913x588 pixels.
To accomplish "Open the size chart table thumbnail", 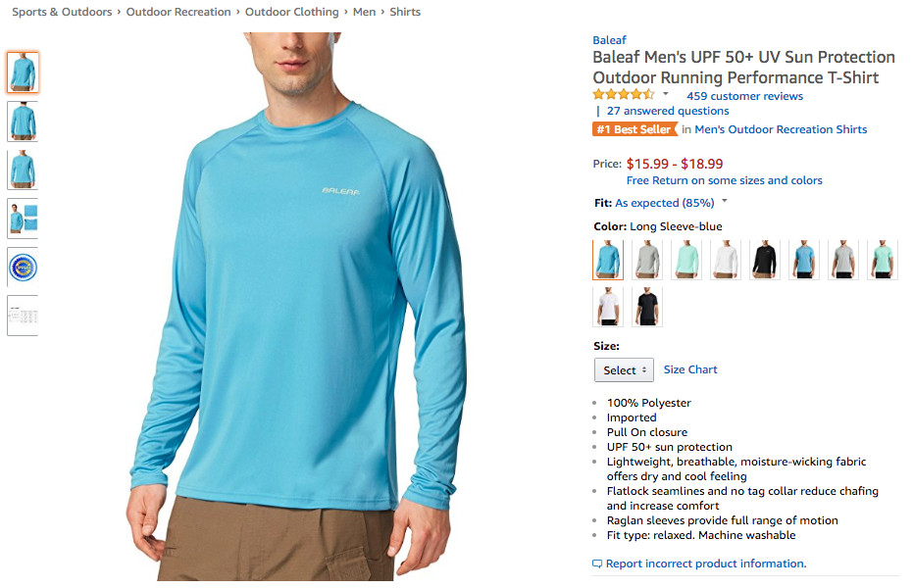I will [x=23, y=316].
